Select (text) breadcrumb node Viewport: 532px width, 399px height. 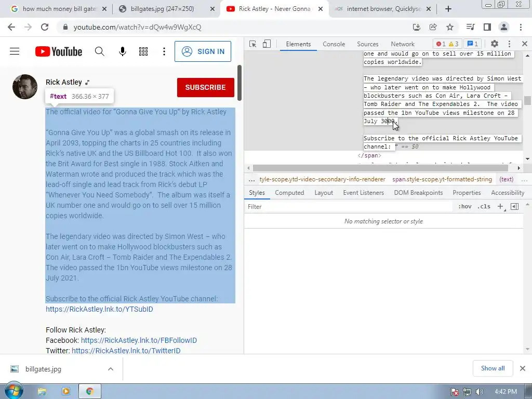coord(506,179)
